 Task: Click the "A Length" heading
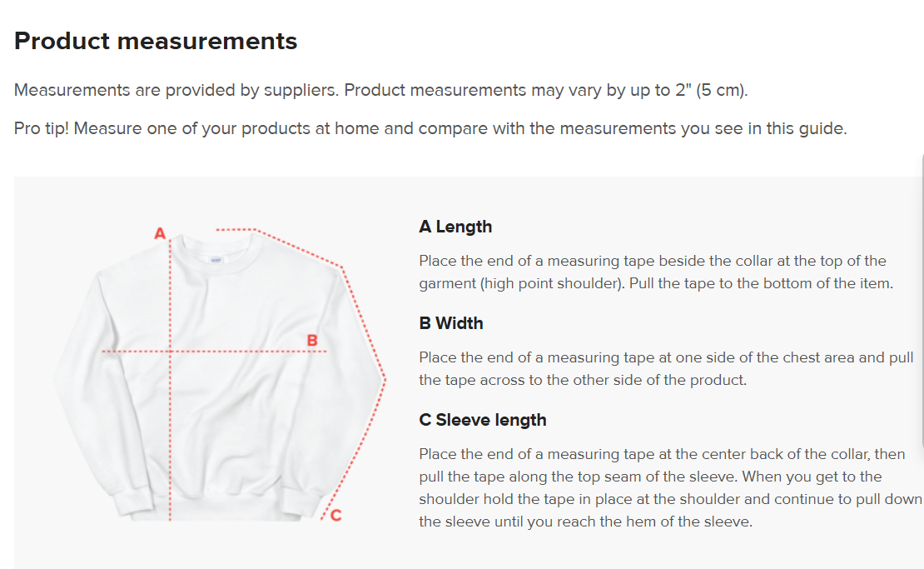pos(455,227)
